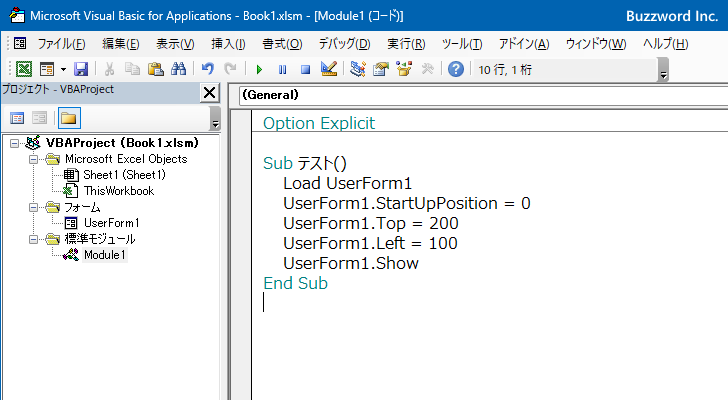
Task: Click the Reset stop icon
Action: (x=305, y=70)
